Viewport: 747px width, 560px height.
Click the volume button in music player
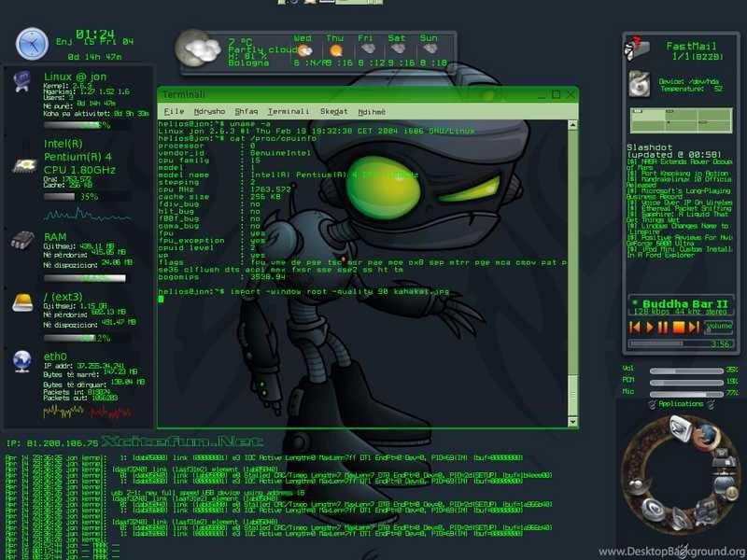719,327
